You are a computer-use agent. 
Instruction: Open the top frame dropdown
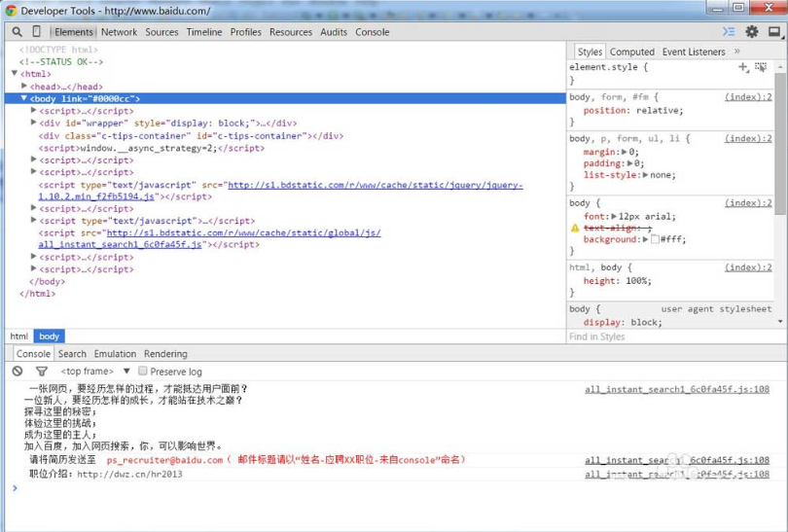point(95,372)
